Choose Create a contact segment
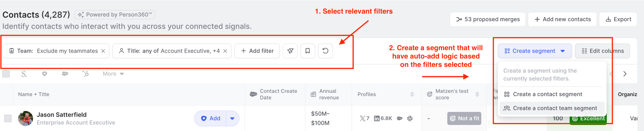 (547, 94)
